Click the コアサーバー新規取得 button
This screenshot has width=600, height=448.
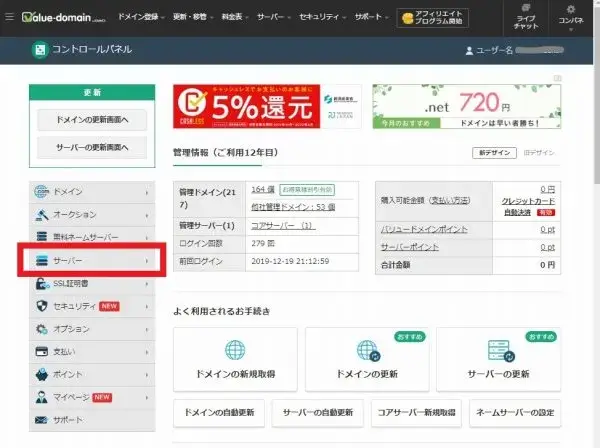416,413
